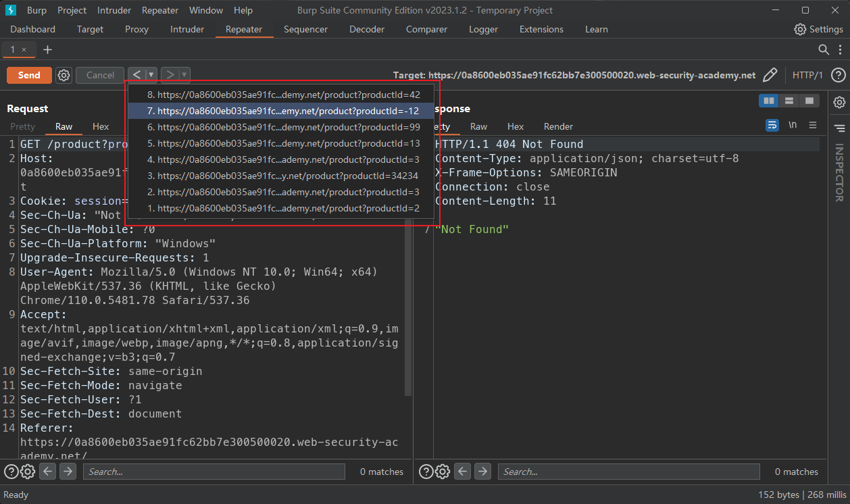Switch to the Sequencer tab
This screenshot has width=850, height=504.
point(305,29)
